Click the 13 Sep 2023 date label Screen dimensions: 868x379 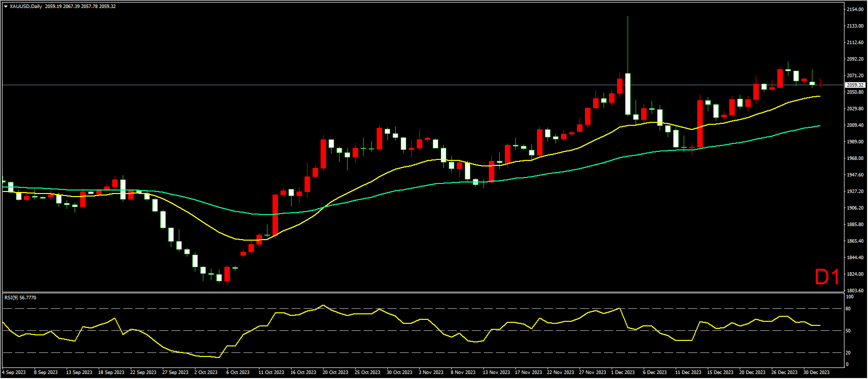[79, 372]
